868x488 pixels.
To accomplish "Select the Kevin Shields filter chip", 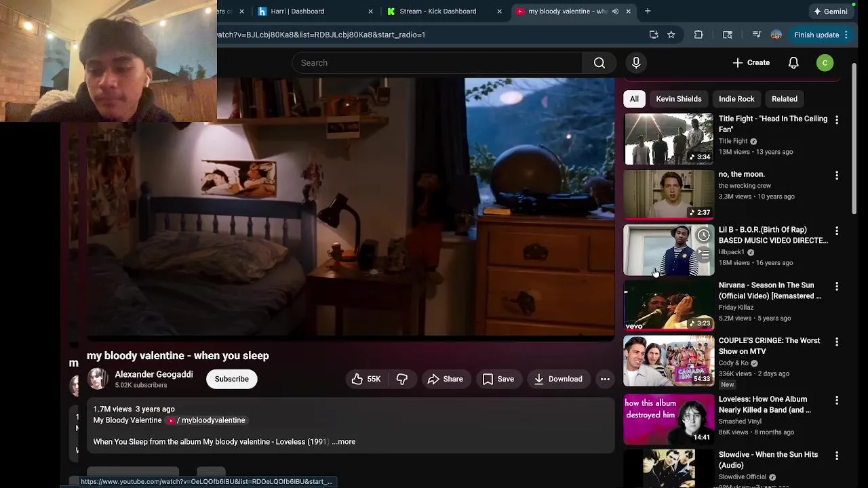I will pyautogui.click(x=679, y=99).
